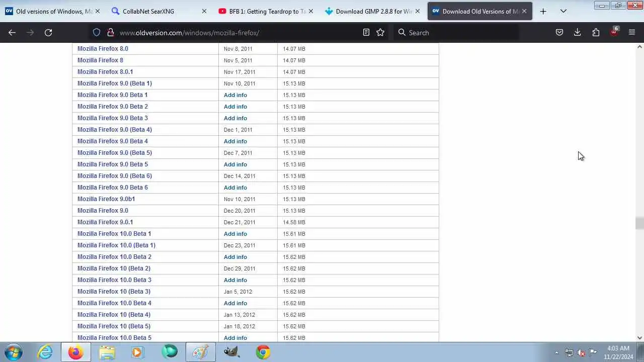Click the Search box in the toolbar
Viewport: 644px width, 362px height.
pos(455,33)
